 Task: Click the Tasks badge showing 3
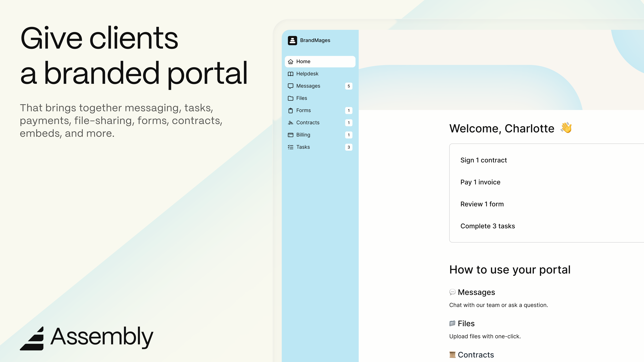[348, 147]
